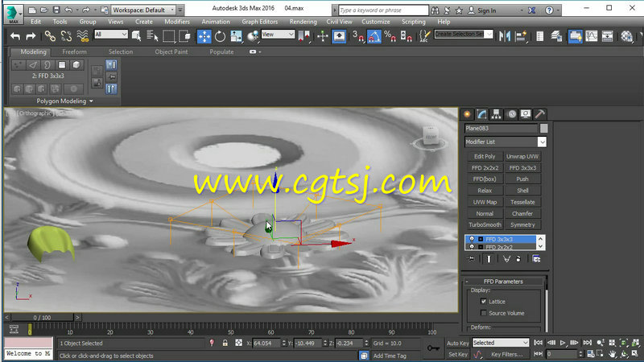Open the Animation menu
Viewport: 644px width, 362px height.
tap(216, 22)
